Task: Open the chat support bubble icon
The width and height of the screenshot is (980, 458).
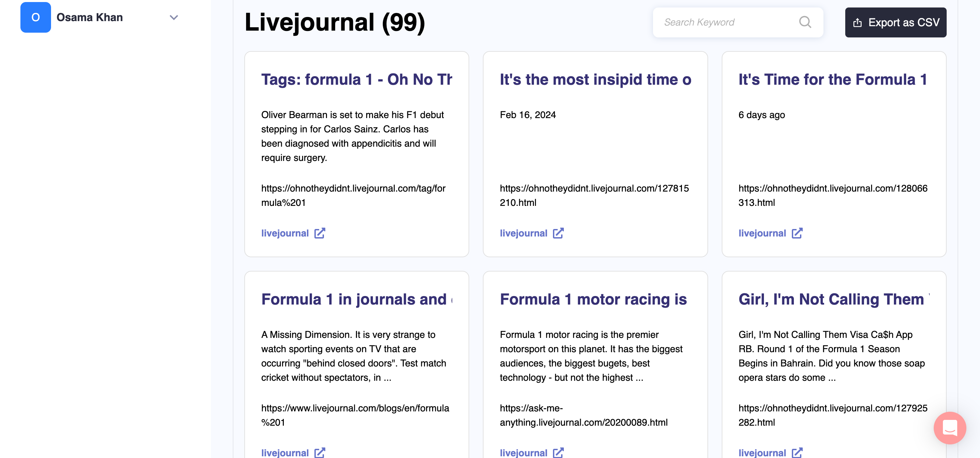Action: click(x=950, y=428)
